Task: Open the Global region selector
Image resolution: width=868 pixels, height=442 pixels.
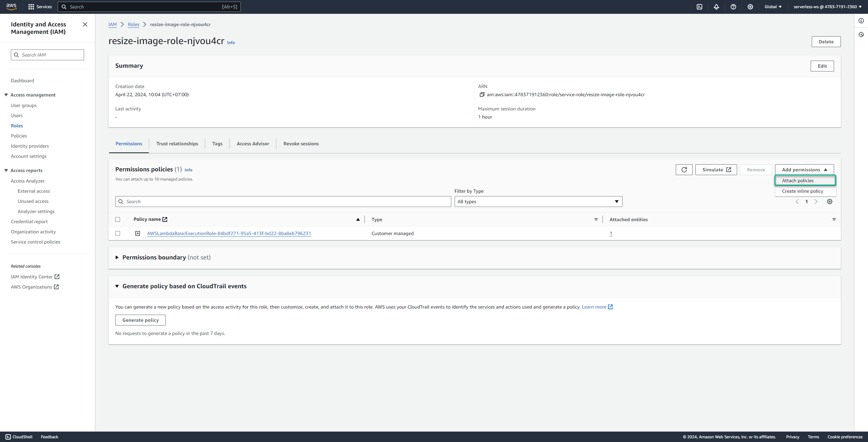Action: [x=773, y=7]
